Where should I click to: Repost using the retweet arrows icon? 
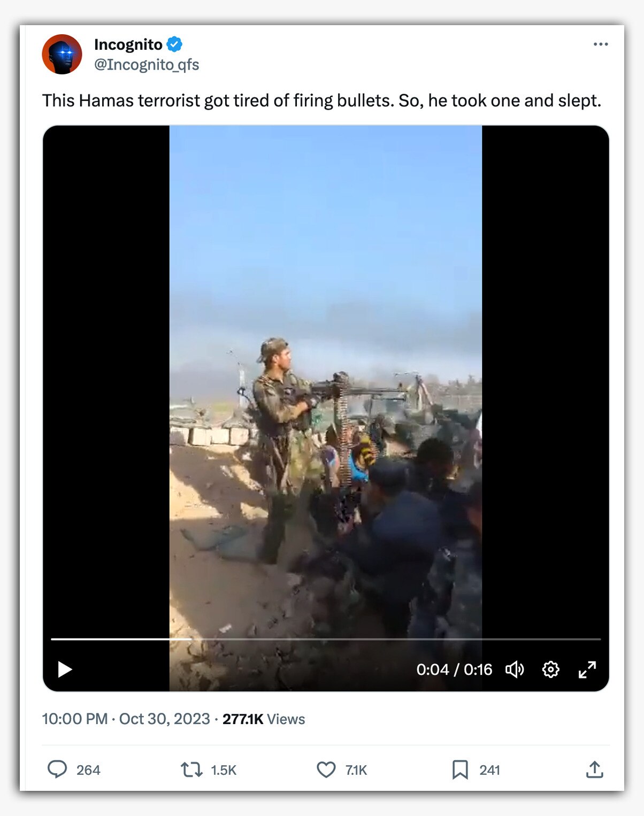point(191,769)
